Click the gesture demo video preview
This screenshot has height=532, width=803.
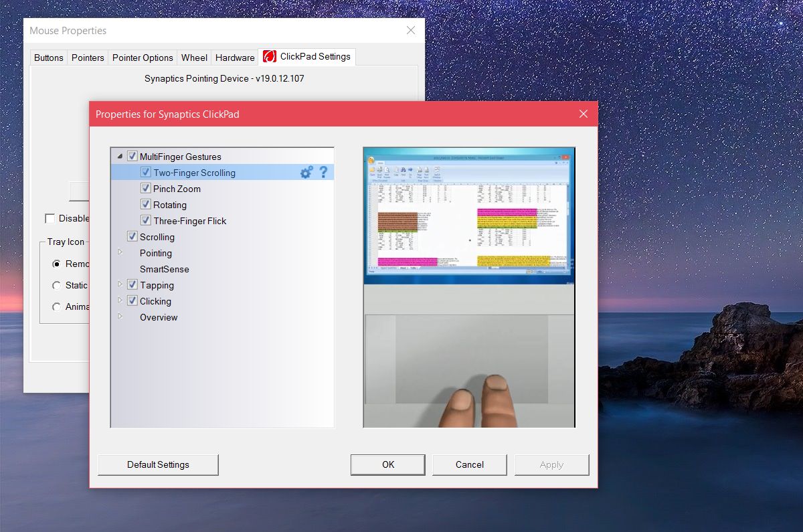pyautogui.click(x=469, y=288)
